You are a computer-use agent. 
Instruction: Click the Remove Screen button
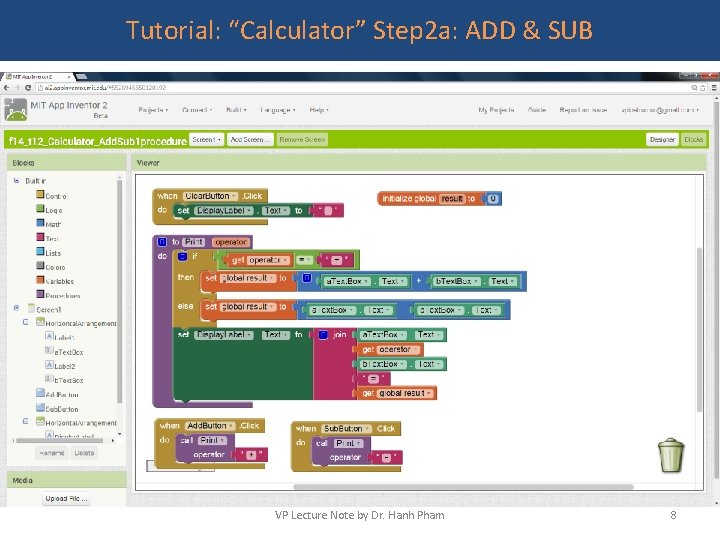(302, 140)
